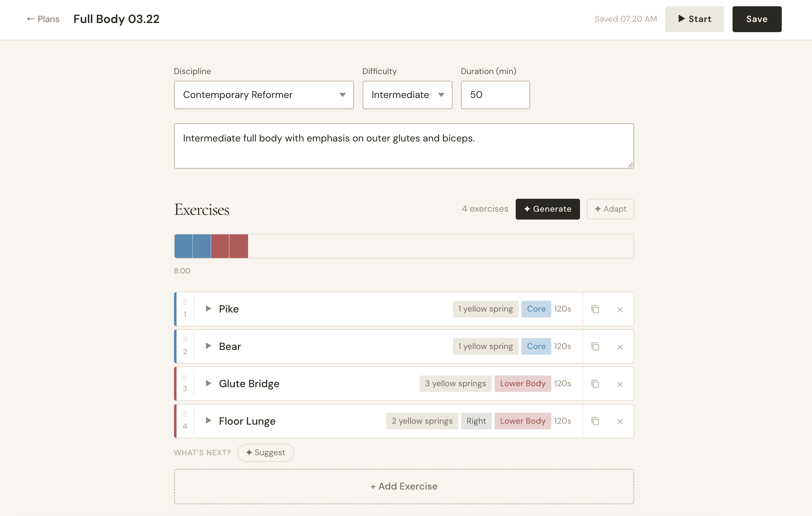The image size is (812, 516).
Task: Click the resize grip of description box
Action: pos(630,164)
